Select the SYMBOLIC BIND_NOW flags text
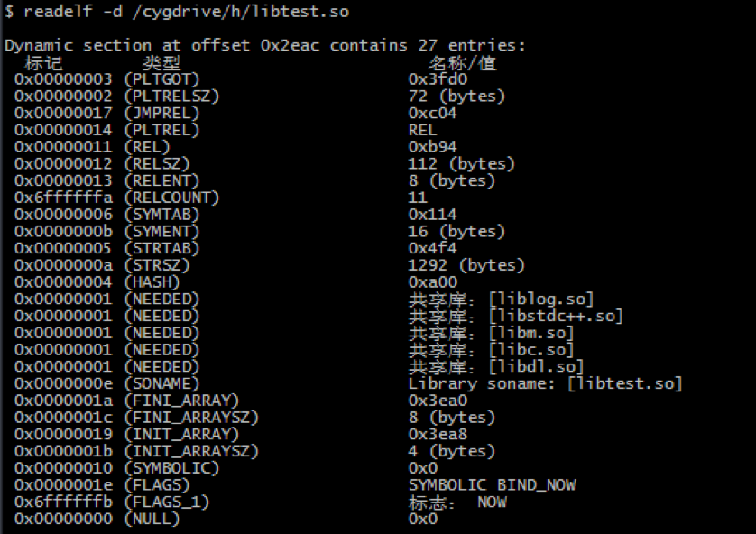This screenshot has height=534, width=756. click(492, 485)
